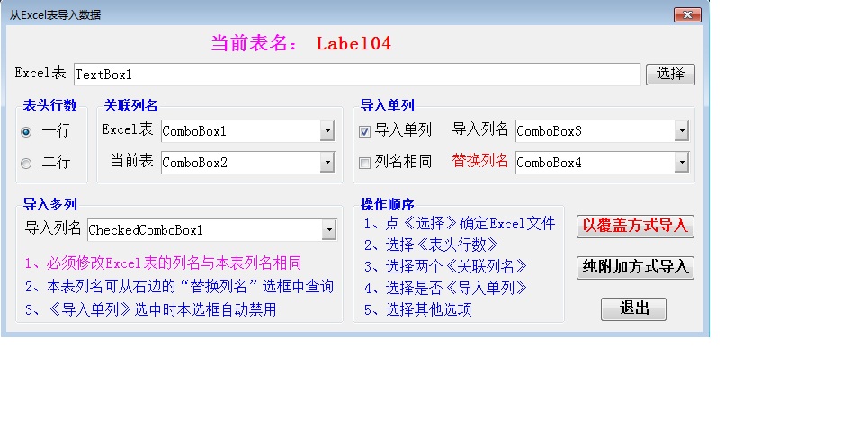
Task: Enable the 列名相同 checkbox
Action: point(364,163)
